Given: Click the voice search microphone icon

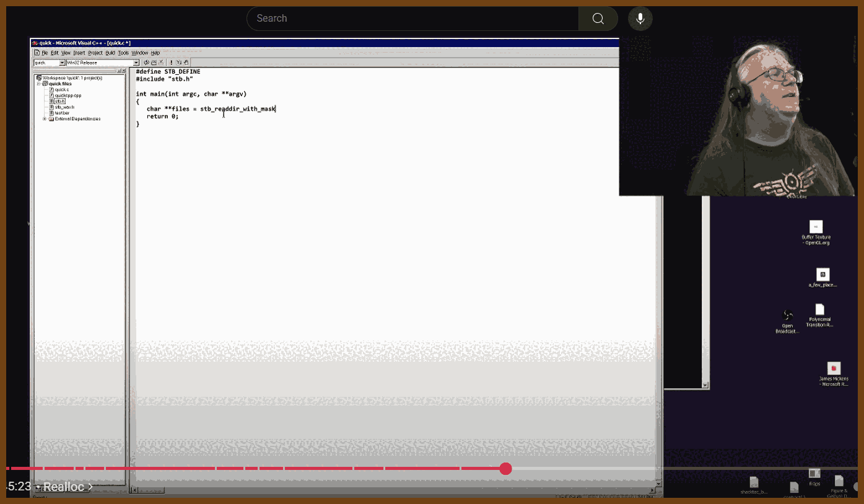Looking at the screenshot, I should [640, 19].
